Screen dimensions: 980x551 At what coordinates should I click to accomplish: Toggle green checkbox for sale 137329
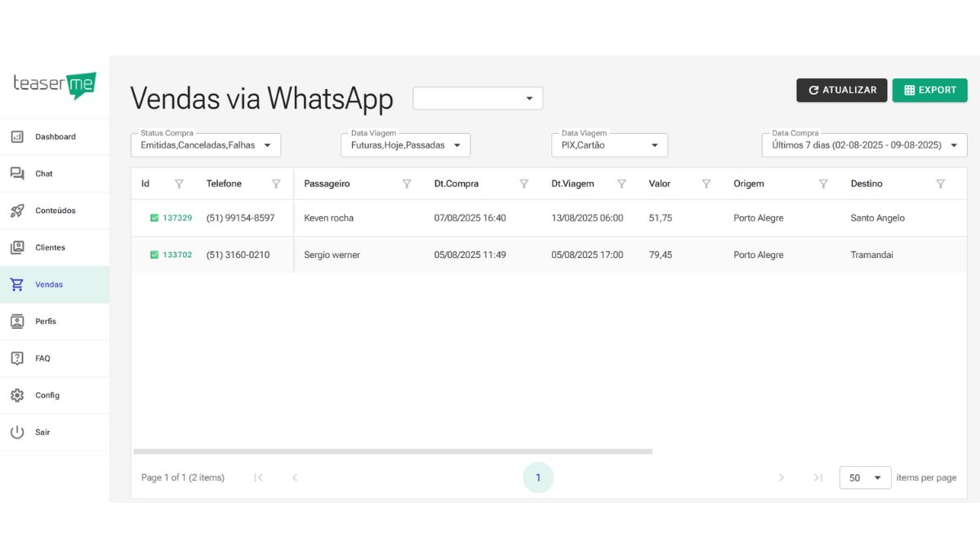[x=154, y=218]
